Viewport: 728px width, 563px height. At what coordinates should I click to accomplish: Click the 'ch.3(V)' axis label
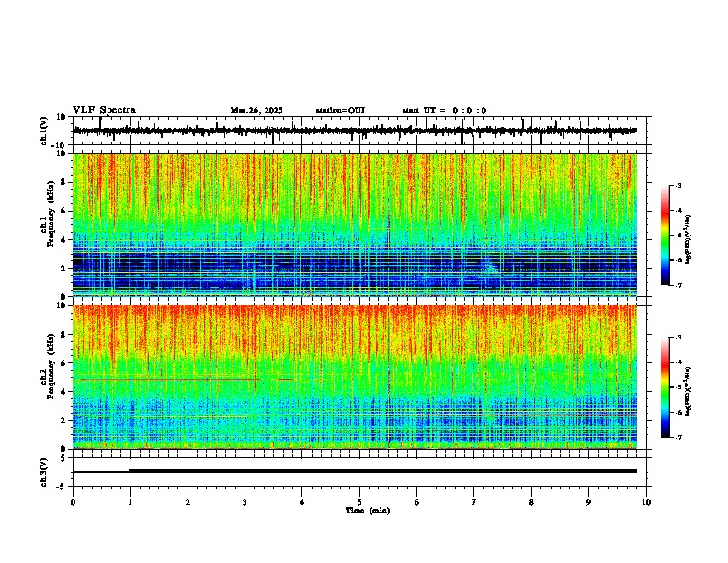pyautogui.click(x=44, y=472)
